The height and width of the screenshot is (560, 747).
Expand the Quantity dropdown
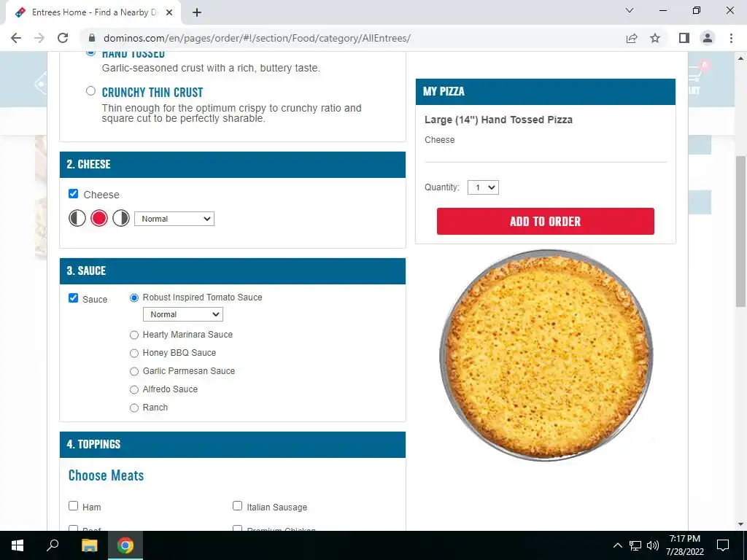click(x=483, y=187)
